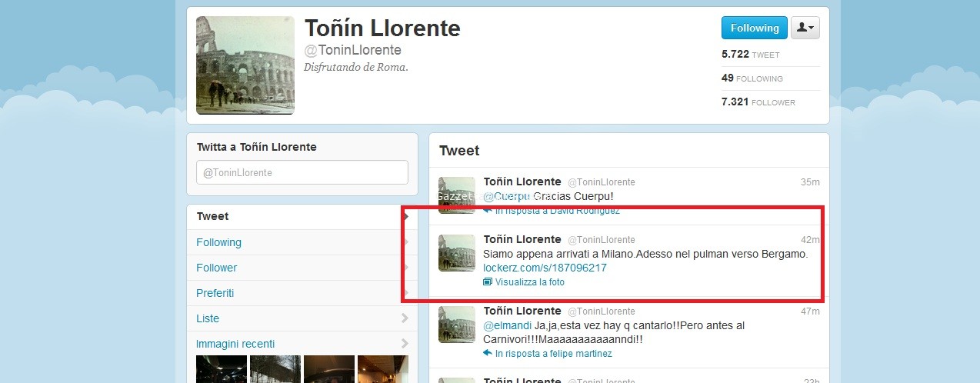Click the @ToninLlorente handle under profile name
Image resolution: width=980 pixels, height=383 pixels.
(353, 50)
